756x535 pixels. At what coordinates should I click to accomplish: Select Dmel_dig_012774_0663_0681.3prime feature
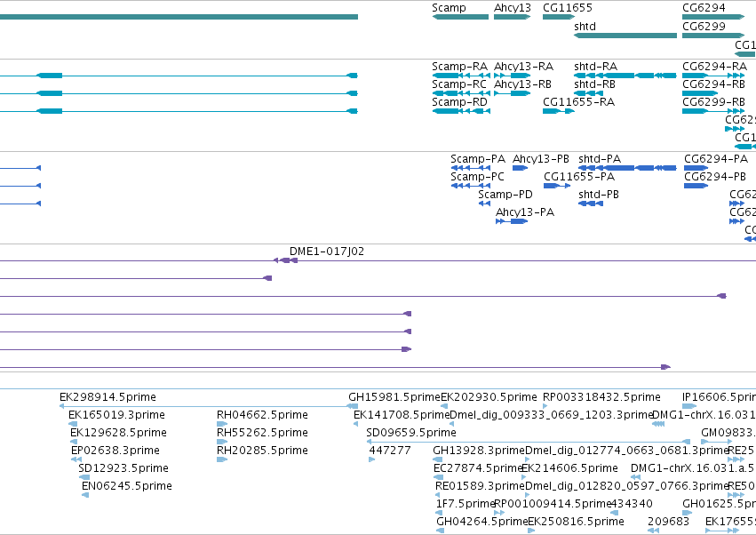click(x=527, y=459)
